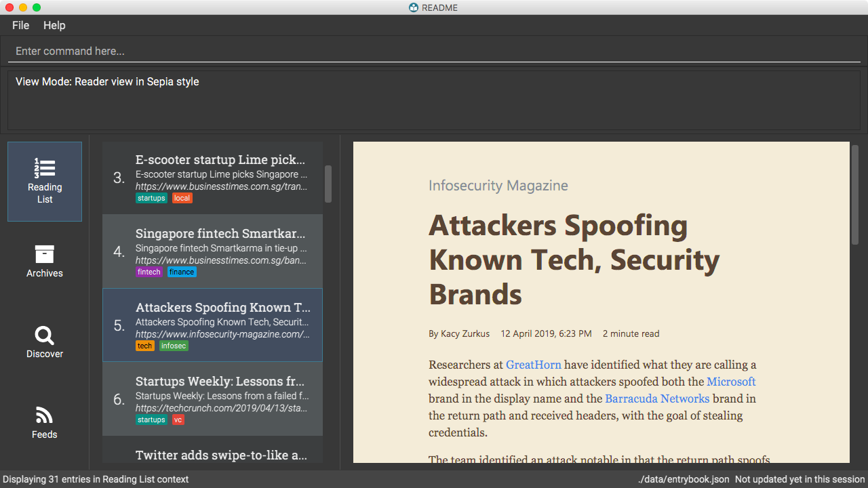Click the 'finance' tag
Viewport: 868px width, 488px height.
pyautogui.click(x=182, y=272)
